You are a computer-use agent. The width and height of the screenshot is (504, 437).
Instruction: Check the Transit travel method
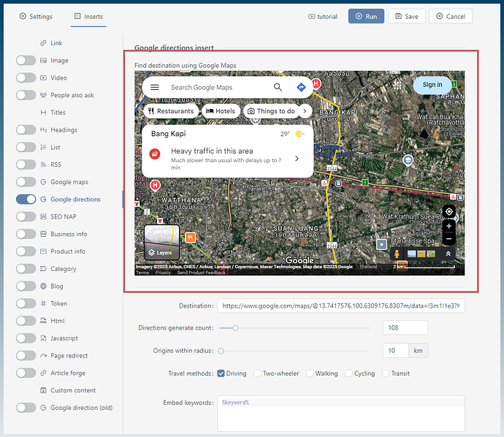[386, 373]
